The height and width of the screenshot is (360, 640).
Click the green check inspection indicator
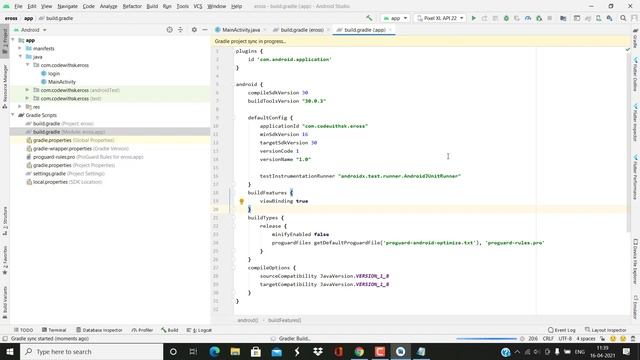(628, 49)
